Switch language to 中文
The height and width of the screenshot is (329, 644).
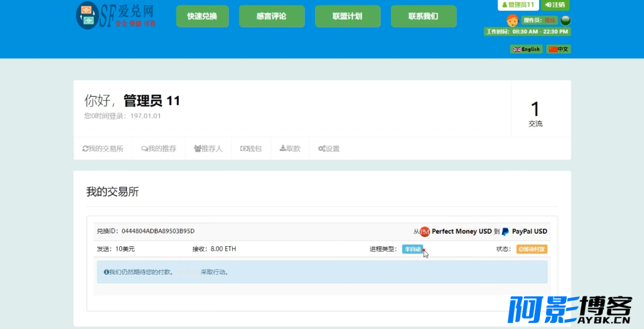tap(559, 49)
